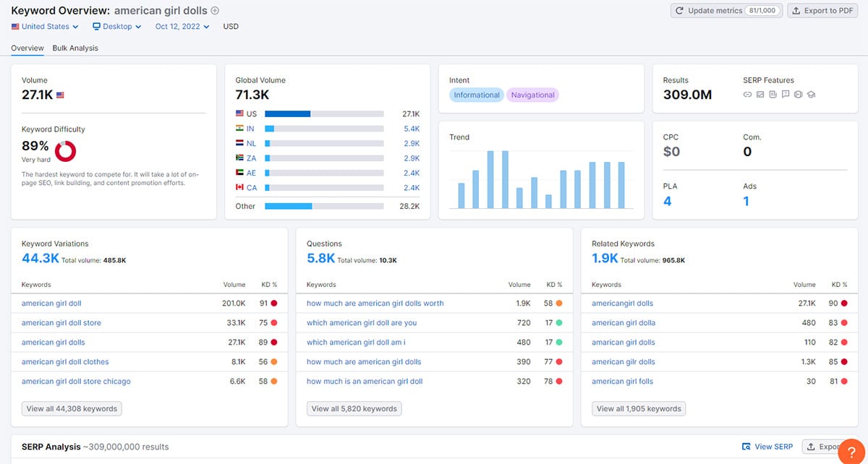The image size is (868, 464).
Task: Click the 309.0M Results value
Action: pos(688,95)
